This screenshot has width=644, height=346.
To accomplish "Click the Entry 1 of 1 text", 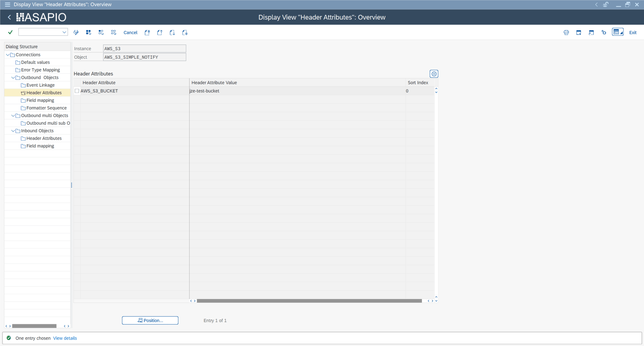I will click(215, 321).
